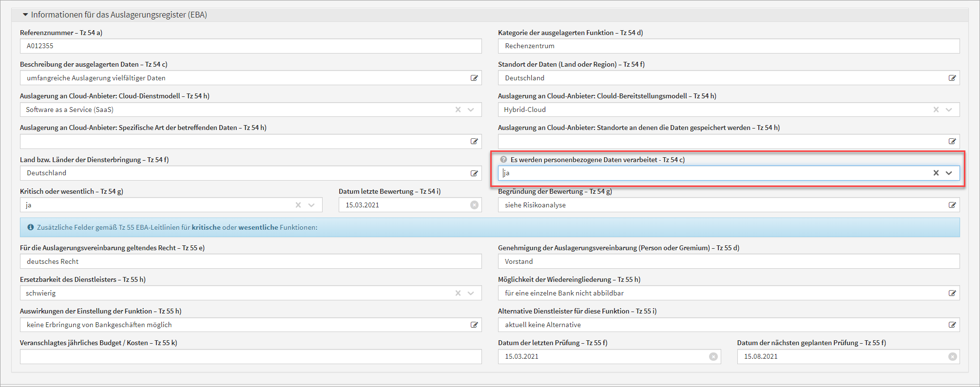This screenshot has width=980, height=387.
Task: Open editor for Spezifische Art der betreffenden Daten
Action: [x=474, y=142]
